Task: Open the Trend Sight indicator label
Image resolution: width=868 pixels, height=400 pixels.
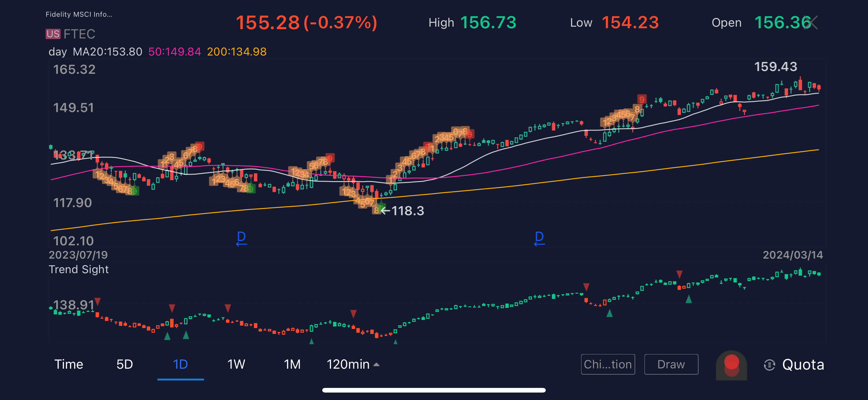Action: click(x=79, y=269)
